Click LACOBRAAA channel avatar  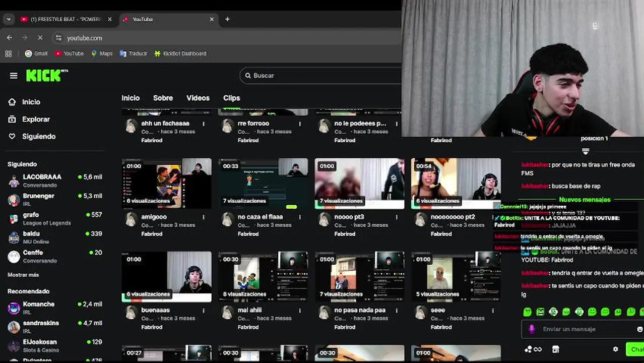(14, 181)
